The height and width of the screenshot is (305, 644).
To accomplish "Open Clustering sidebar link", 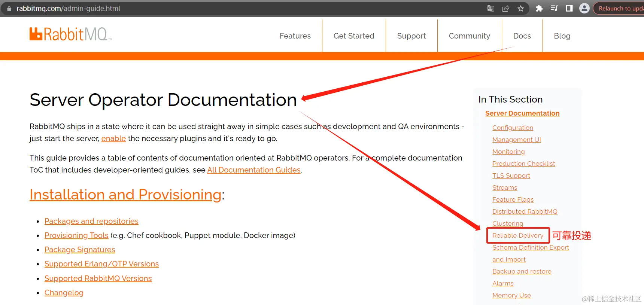I will pyautogui.click(x=508, y=223).
